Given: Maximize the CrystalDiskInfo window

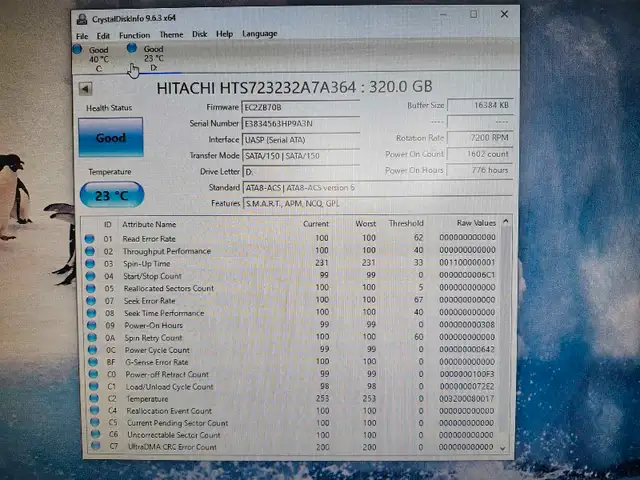Looking at the screenshot, I should click(473, 14).
